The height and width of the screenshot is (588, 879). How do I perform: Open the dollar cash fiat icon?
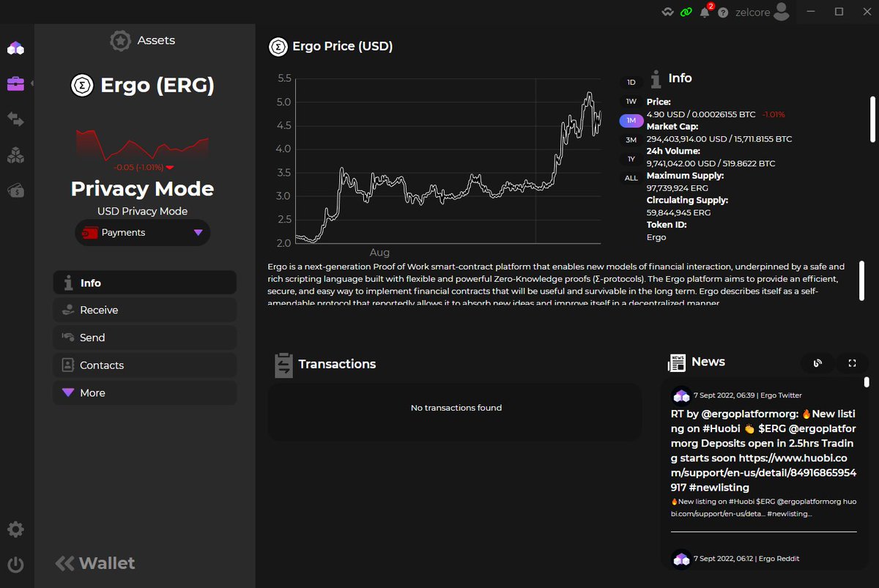click(15, 190)
